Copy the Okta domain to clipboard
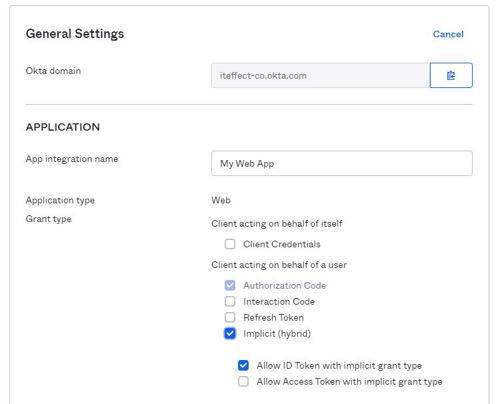This screenshot has height=404, width=500. 451,75
